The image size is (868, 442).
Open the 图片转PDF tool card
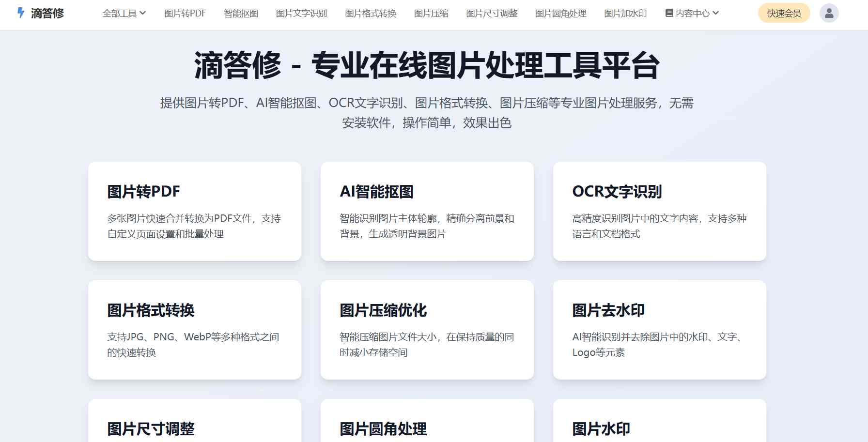194,212
